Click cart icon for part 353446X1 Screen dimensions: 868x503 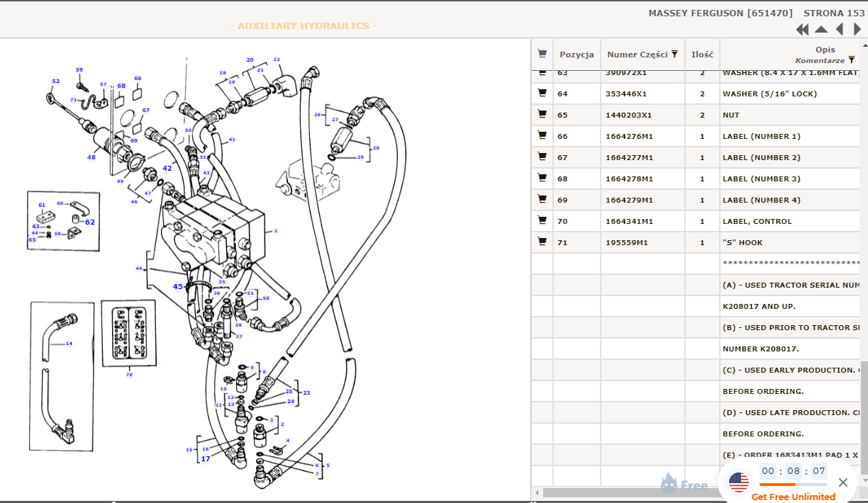[542, 93]
